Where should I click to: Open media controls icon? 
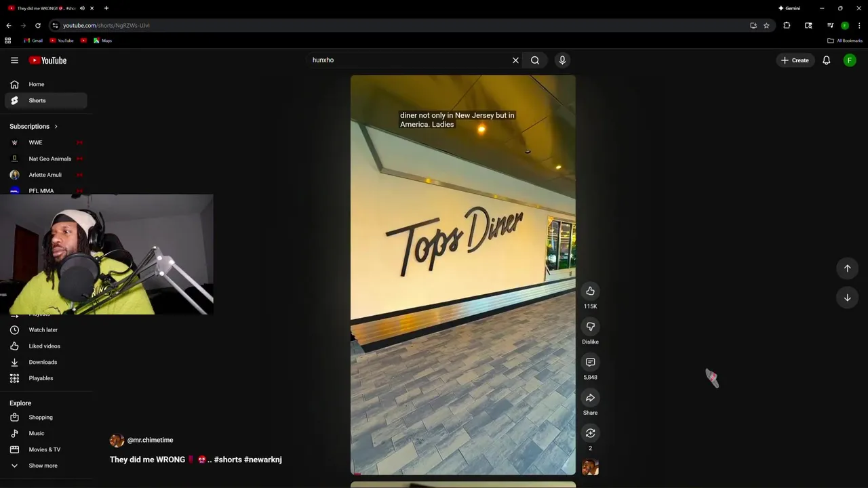(830, 26)
